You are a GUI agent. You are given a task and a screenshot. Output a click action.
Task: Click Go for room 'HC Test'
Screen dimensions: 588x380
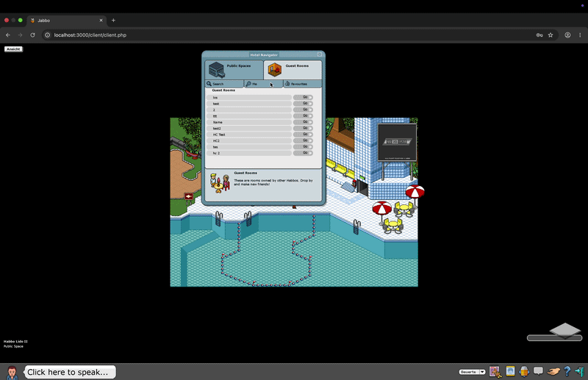pyautogui.click(x=303, y=135)
